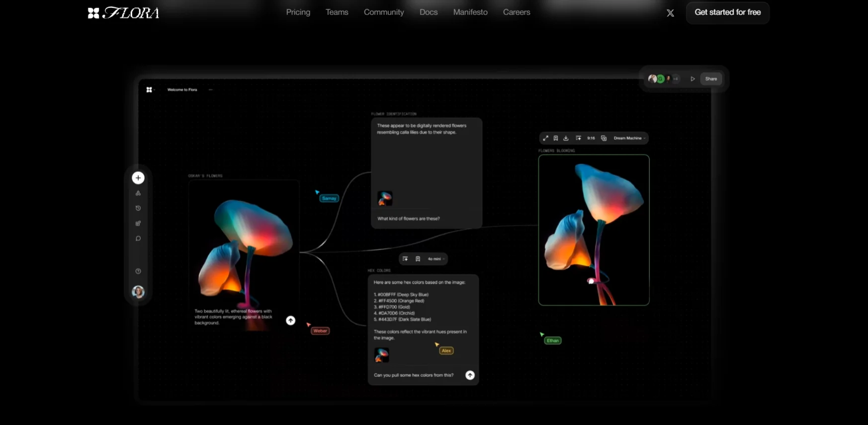This screenshot has width=868, height=425.
Task: Click the 'These appear to be digitally rendered' text
Action: [x=422, y=129]
